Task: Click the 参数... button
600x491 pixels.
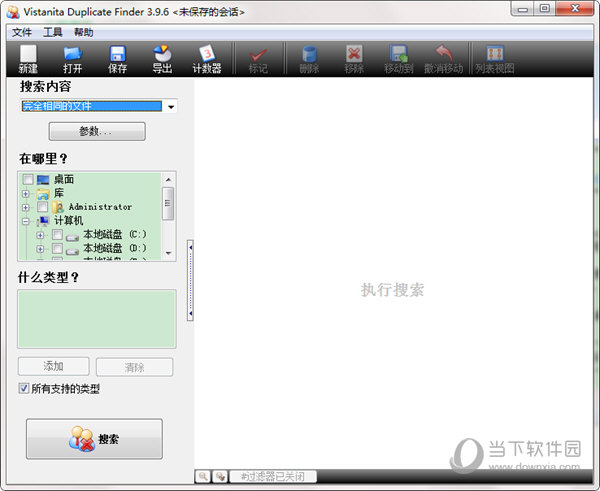Action: coord(97,131)
